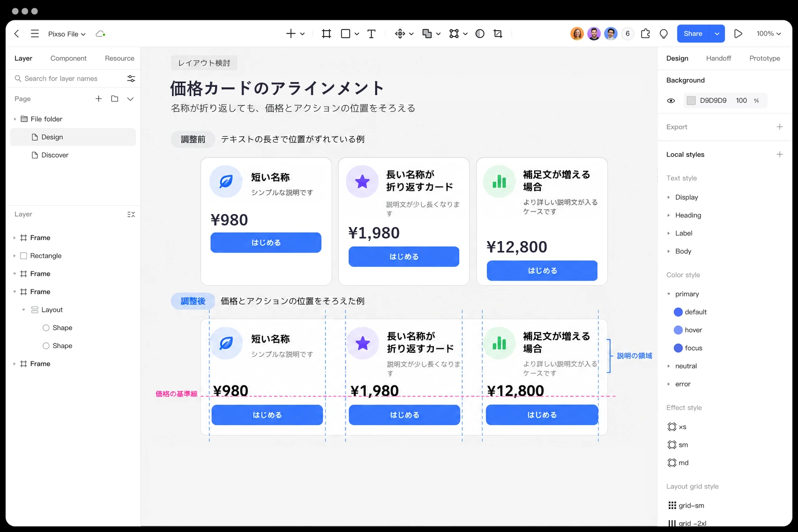
Task: Open the component tool icon
Action: (x=400, y=34)
